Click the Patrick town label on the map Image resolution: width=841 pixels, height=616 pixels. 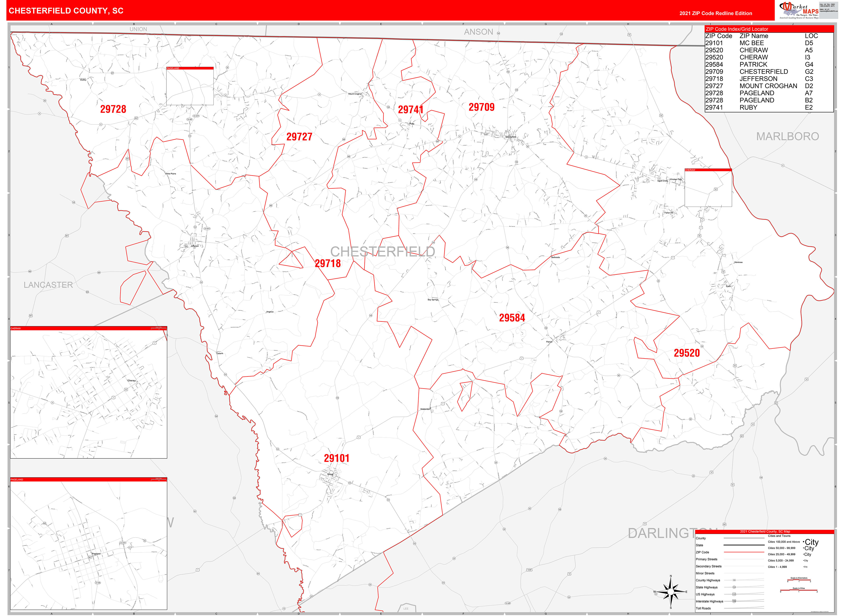[549, 342]
